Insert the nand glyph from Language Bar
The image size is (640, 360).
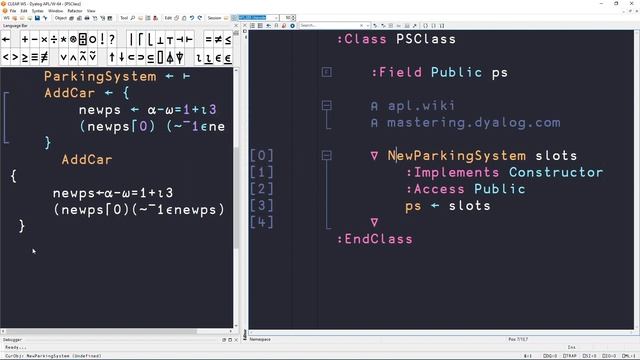[83, 58]
